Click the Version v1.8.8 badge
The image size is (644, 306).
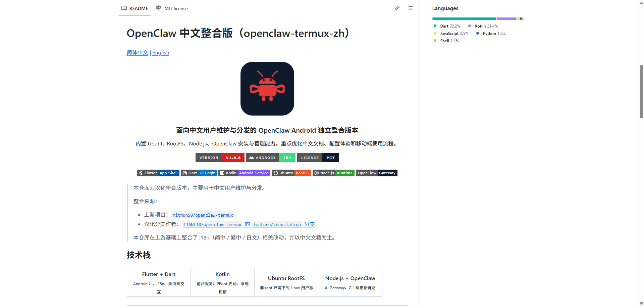coord(220,158)
